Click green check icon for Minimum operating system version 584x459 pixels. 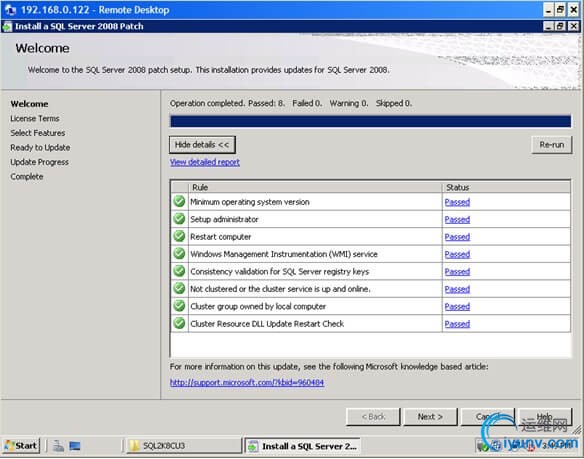tap(179, 201)
